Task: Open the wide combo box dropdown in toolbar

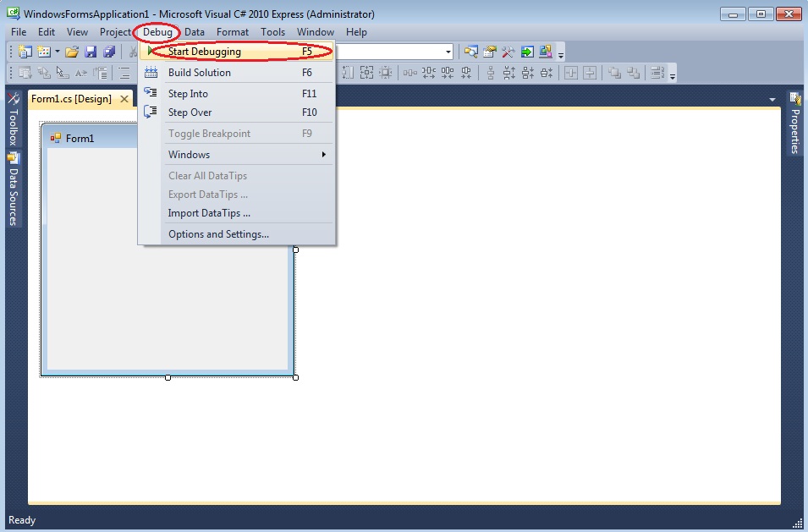Action: [x=448, y=52]
